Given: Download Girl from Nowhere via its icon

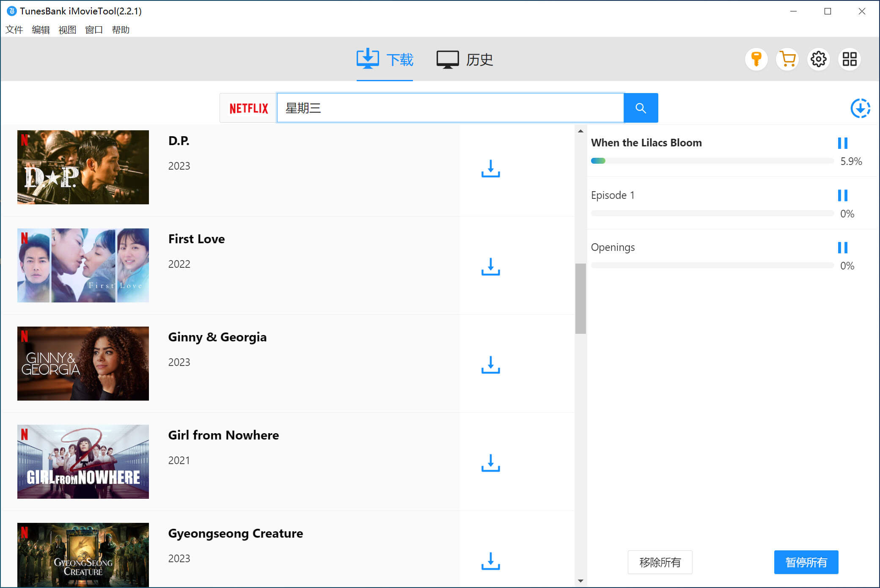Looking at the screenshot, I should pyautogui.click(x=490, y=463).
